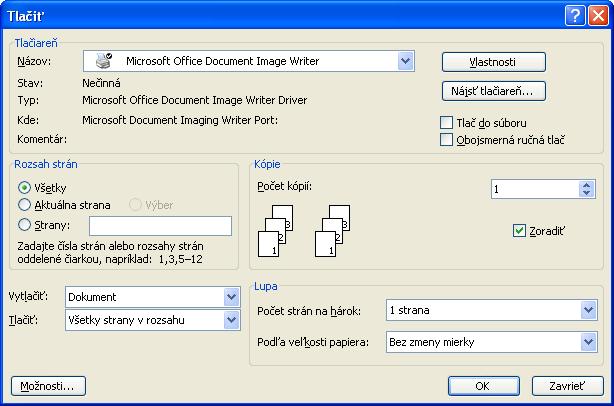614x406 pixels.
Task: Select the Všetky radio button
Action: pos(25,187)
